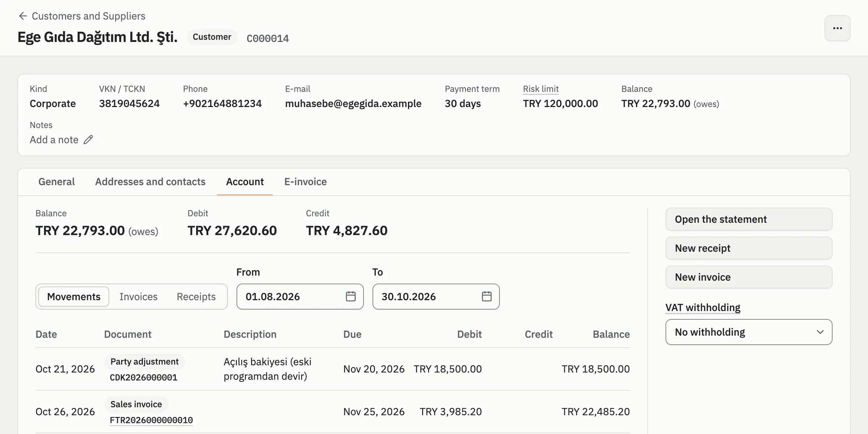
Task: Click the From date field 01.08.2026
Action: [x=300, y=297]
